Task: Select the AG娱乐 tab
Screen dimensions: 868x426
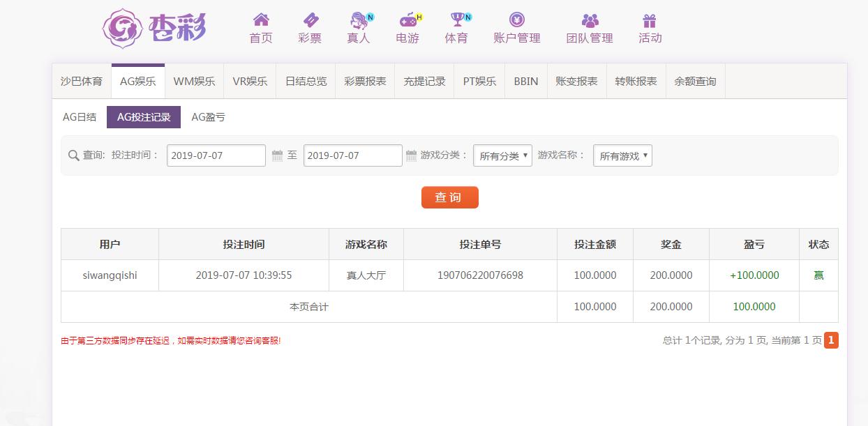Action: (x=137, y=81)
